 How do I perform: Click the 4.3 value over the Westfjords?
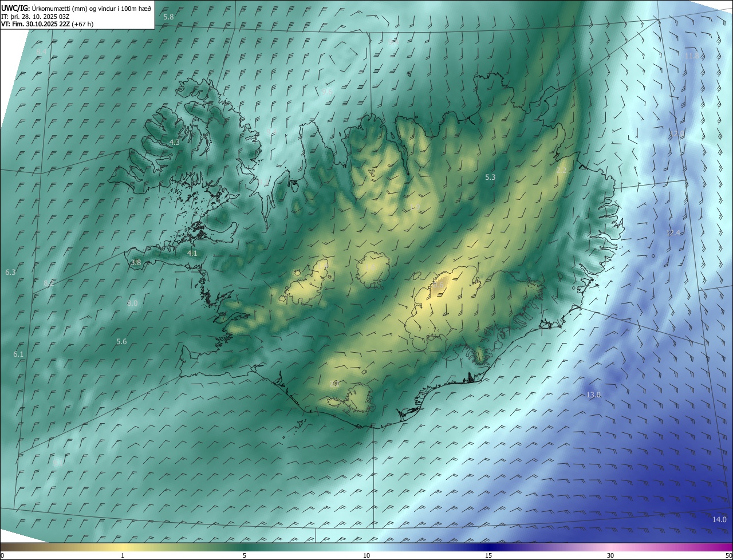coord(175,142)
